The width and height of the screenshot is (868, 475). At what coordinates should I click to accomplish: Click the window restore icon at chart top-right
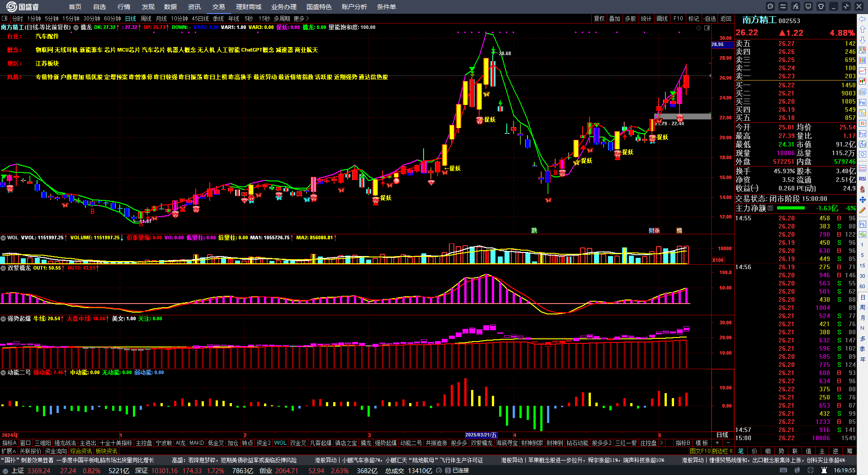point(707,28)
